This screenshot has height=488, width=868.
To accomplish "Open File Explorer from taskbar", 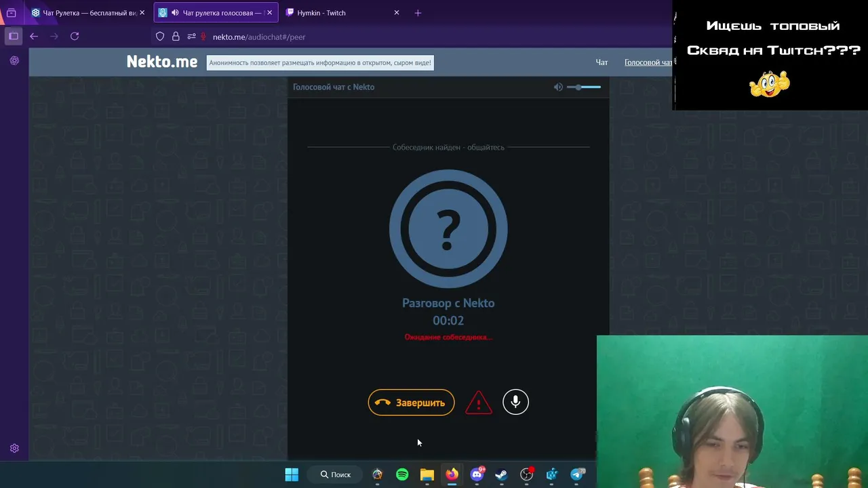I will coord(427,474).
